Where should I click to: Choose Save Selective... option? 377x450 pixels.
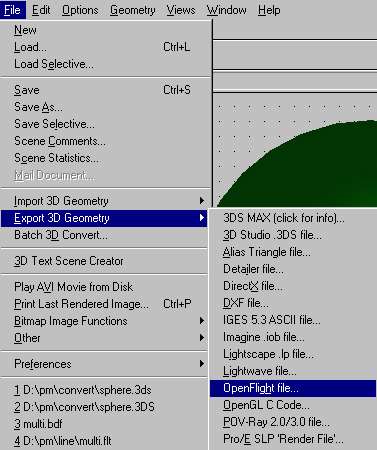[105, 124]
